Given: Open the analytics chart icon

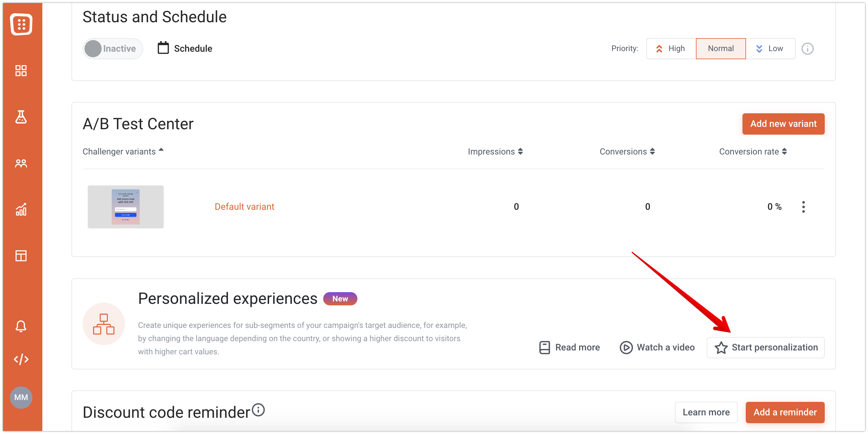Looking at the screenshot, I should point(21,209).
